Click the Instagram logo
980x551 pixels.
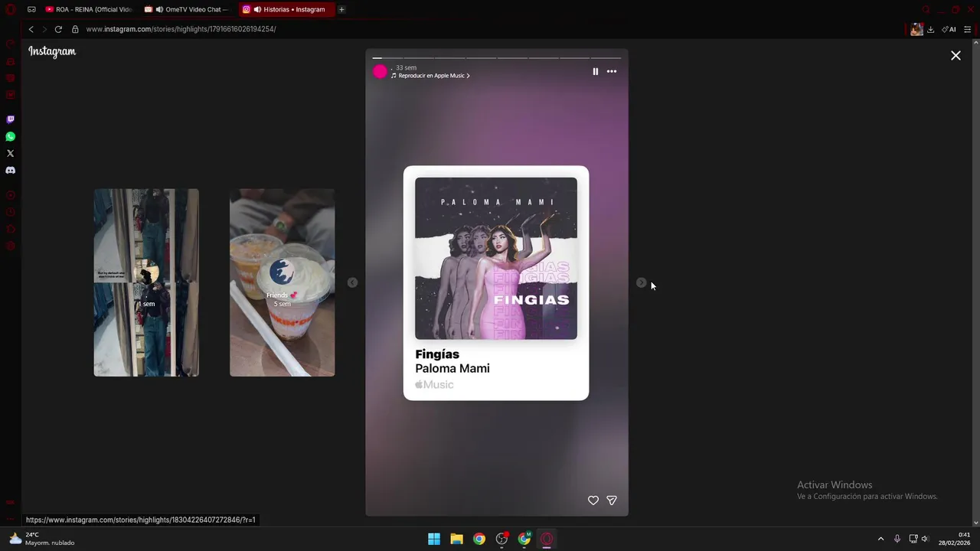[52, 51]
